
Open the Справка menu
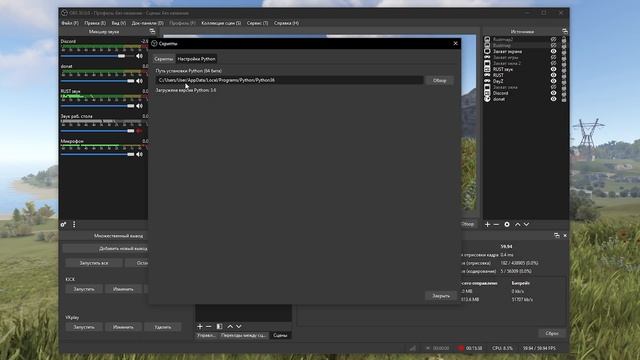[286, 23]
